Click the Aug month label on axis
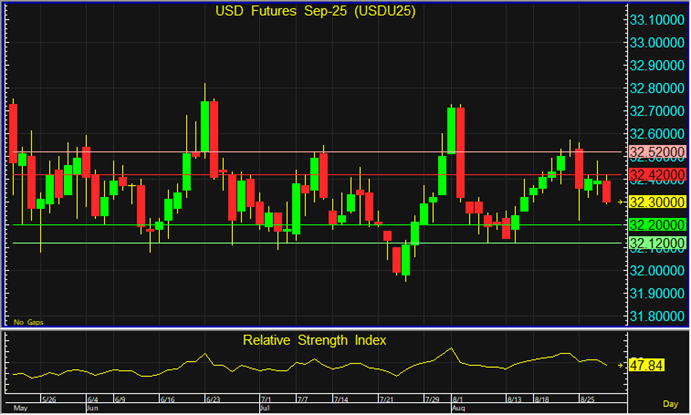Screen dimensions: 691x415 (x=458, y=408)
